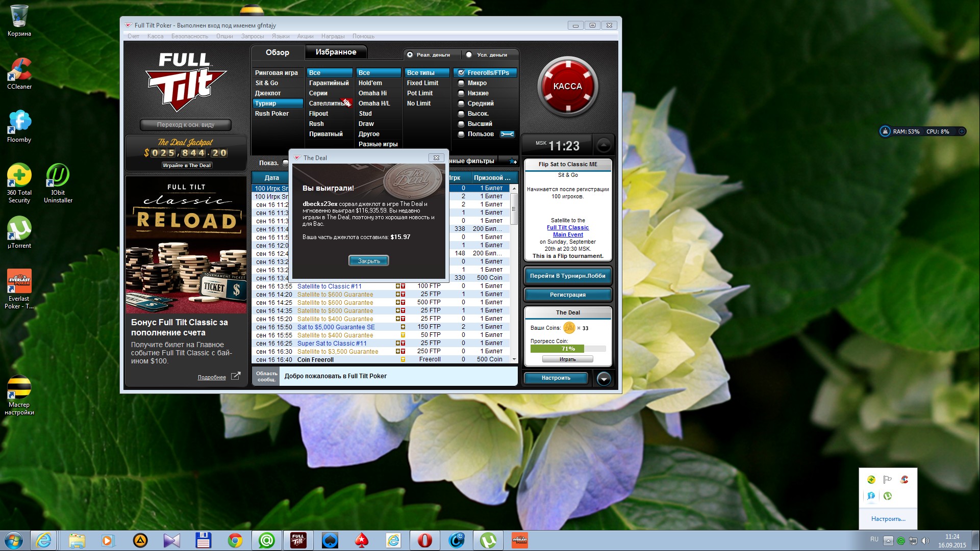Enable Средний stakes checkbox
This screenshot has height=551, width=980.
coord(461,103)
